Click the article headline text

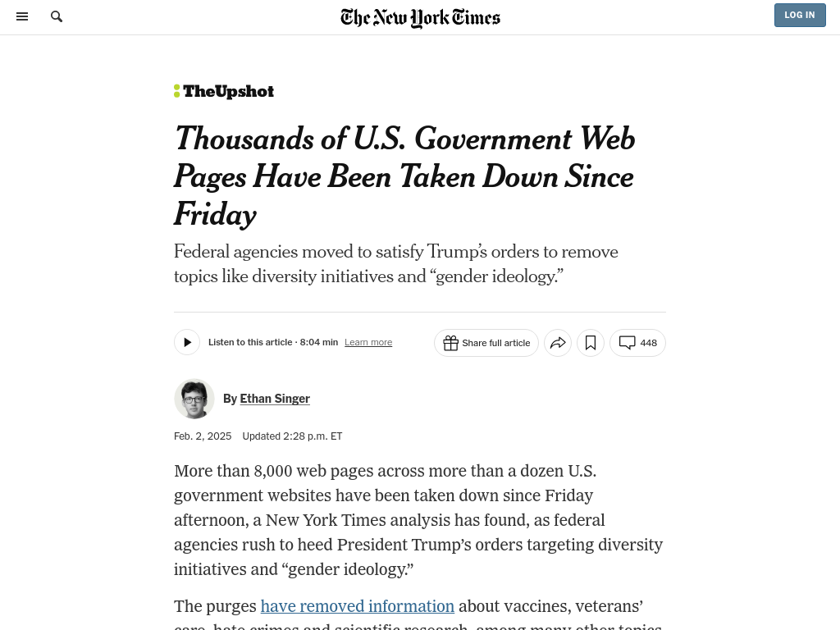pos(404,176)
